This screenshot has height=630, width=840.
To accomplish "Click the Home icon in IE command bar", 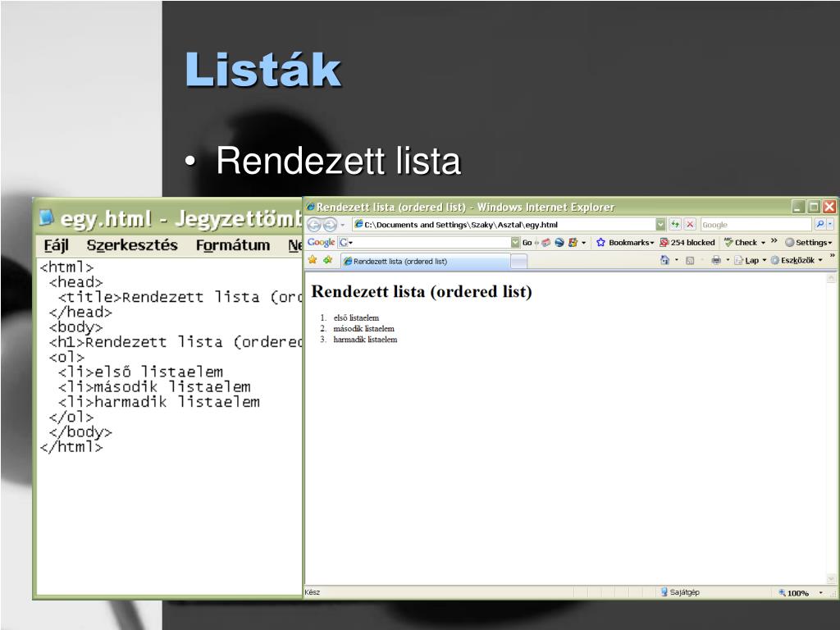I will (664, 260).
